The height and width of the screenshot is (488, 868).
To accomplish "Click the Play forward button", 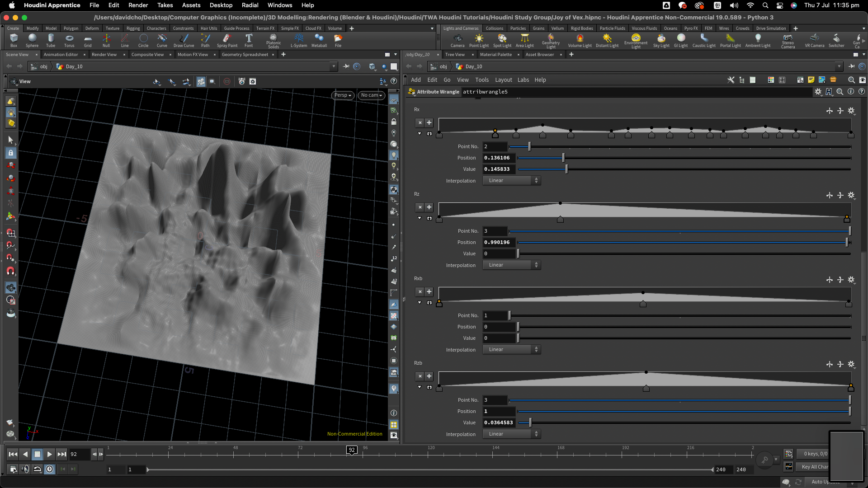I will [49, 454].
